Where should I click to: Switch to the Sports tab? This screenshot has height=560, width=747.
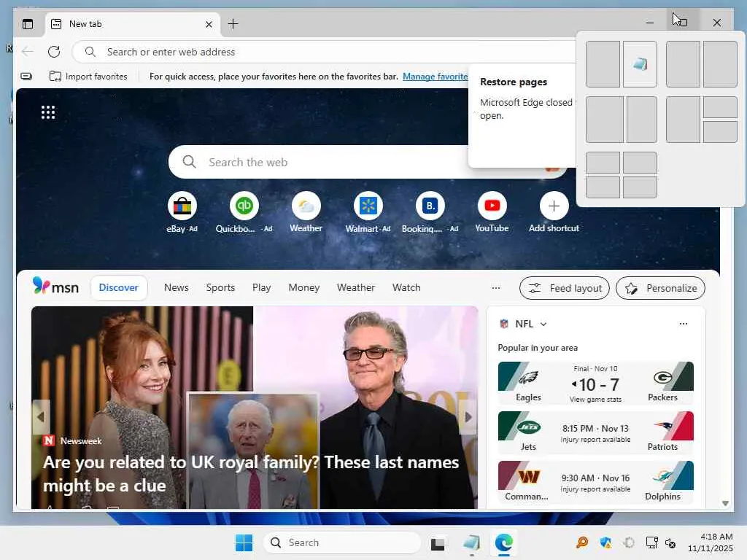(220, 287)
